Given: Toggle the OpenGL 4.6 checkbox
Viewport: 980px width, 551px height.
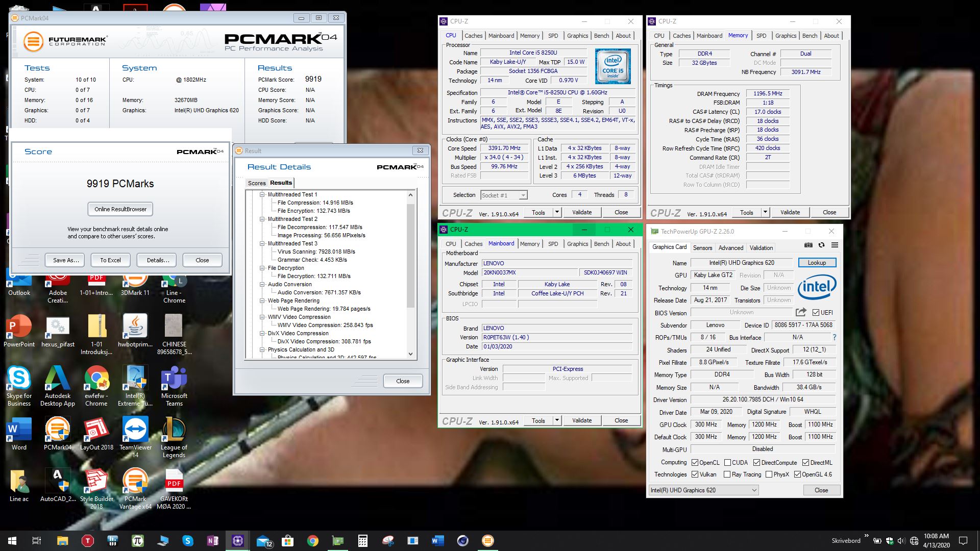Looking at the screenshot, I should [797, 474].
